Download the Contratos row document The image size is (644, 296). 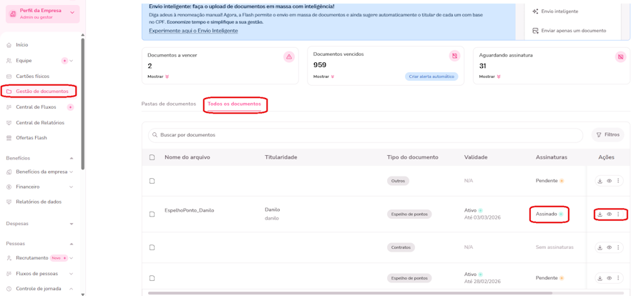(x=600, y=247)
